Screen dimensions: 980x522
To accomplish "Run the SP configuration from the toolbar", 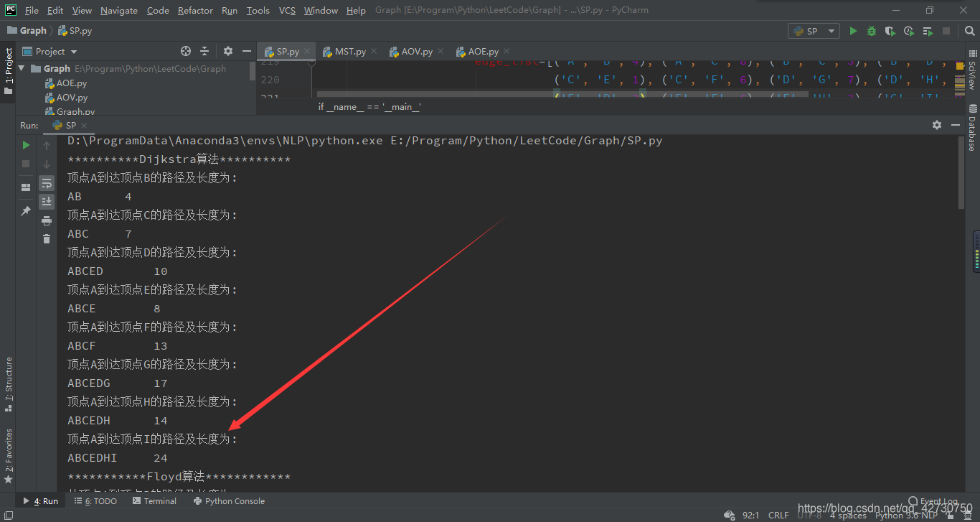I will point(853,31).
